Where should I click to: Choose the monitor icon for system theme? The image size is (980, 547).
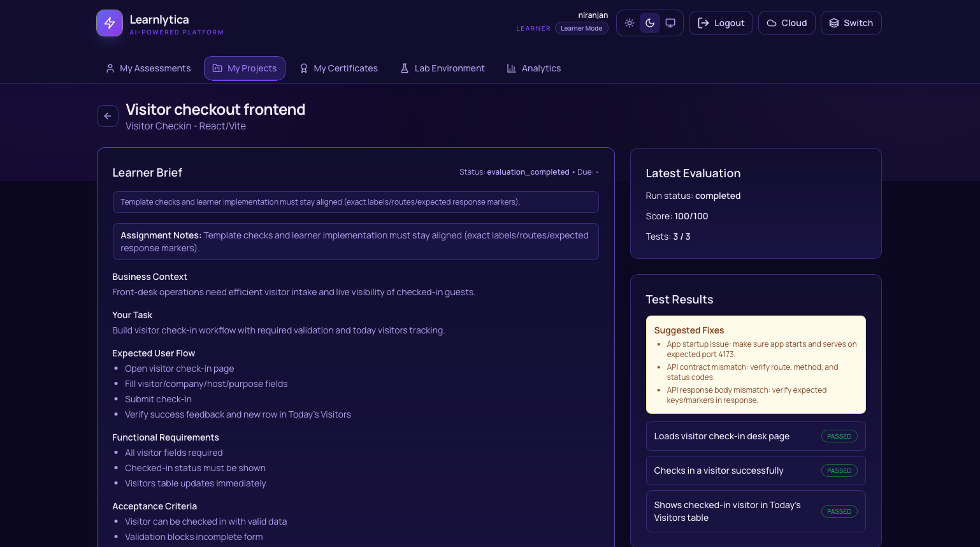tap(670, 23)
